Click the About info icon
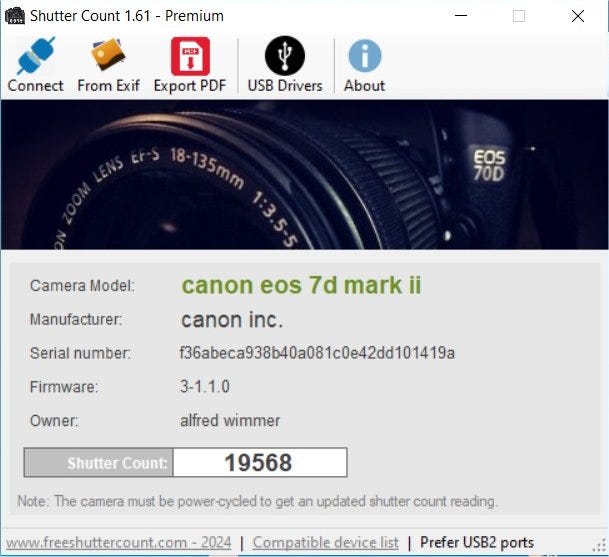This screenshot has width=609, height=557. click(364, 56)
